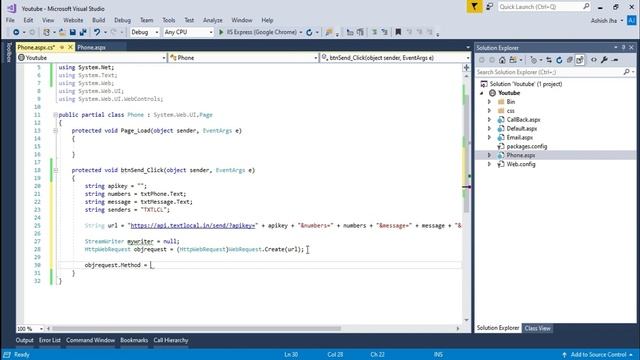Click the Preview Selected Items icon
The height and width of the screenshot is (360, 640).
click(615, 60)
